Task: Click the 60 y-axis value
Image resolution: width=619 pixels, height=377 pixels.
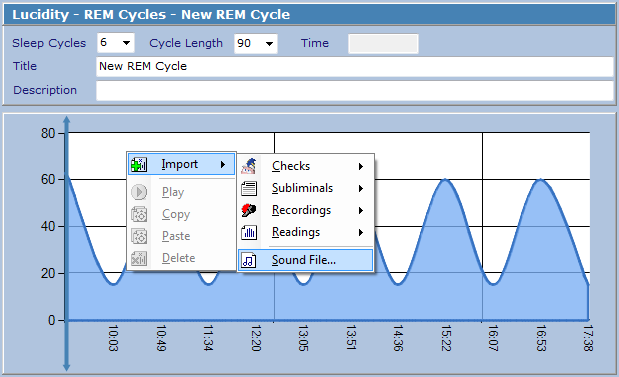Action: tap(48, 180)
